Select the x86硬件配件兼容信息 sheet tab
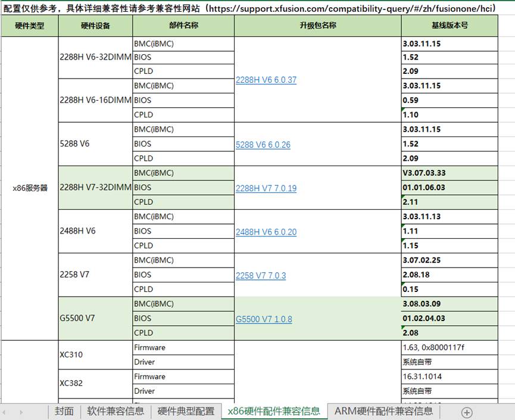The height and width of the screenshot is (420, 515). 274,411
